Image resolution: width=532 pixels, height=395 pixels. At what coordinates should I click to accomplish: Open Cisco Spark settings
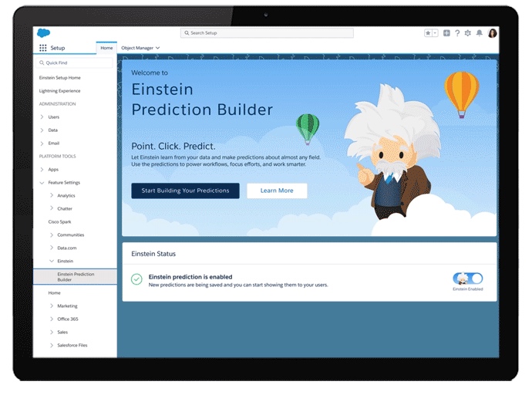(59, 221)
